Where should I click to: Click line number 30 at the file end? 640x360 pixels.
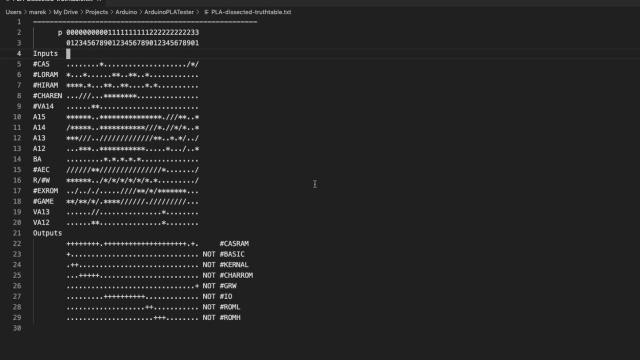[17, 328]
